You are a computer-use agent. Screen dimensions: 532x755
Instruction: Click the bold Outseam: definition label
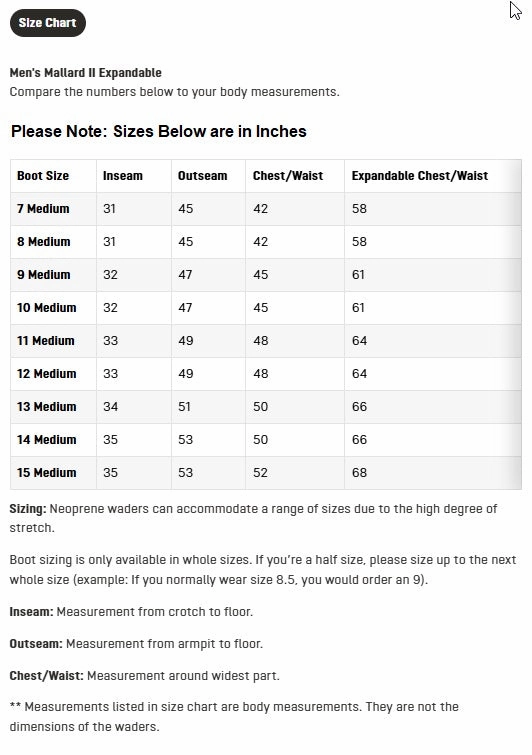(x=36, y=644)
